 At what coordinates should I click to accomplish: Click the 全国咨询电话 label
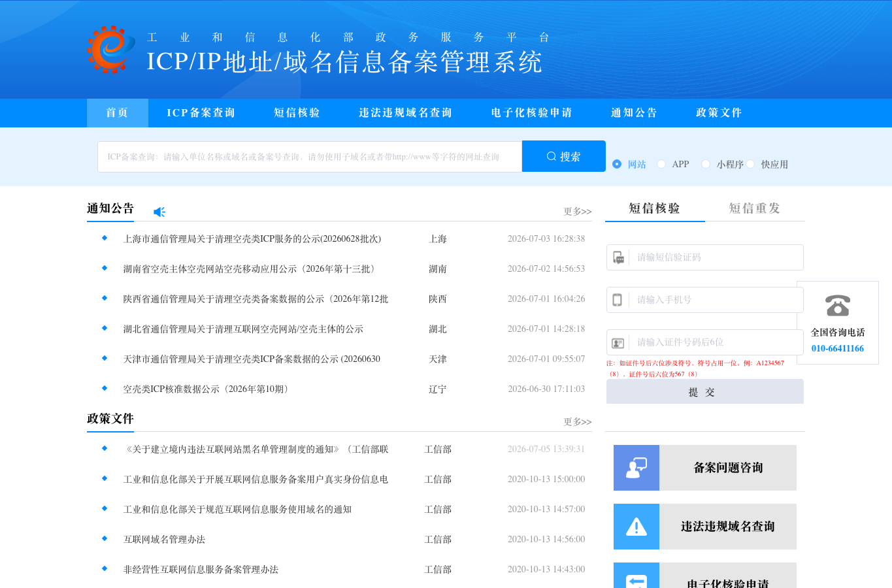click(x=838, y=333)
